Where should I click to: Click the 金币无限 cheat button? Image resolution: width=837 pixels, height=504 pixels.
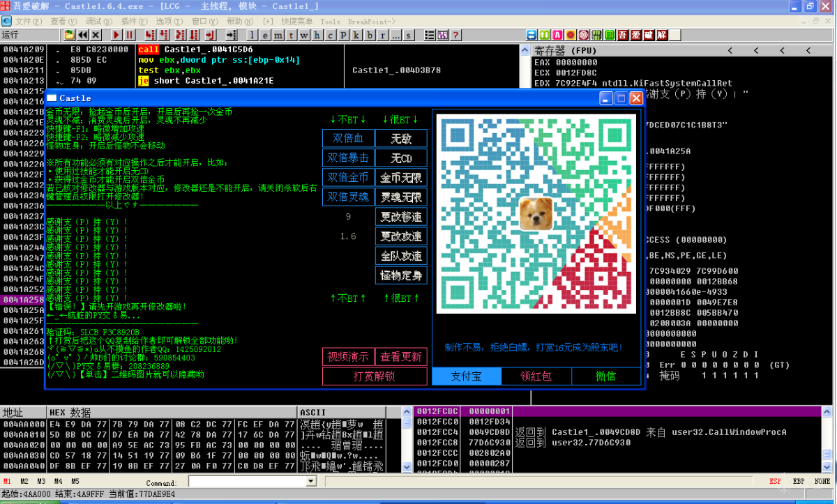click(402, 178)
